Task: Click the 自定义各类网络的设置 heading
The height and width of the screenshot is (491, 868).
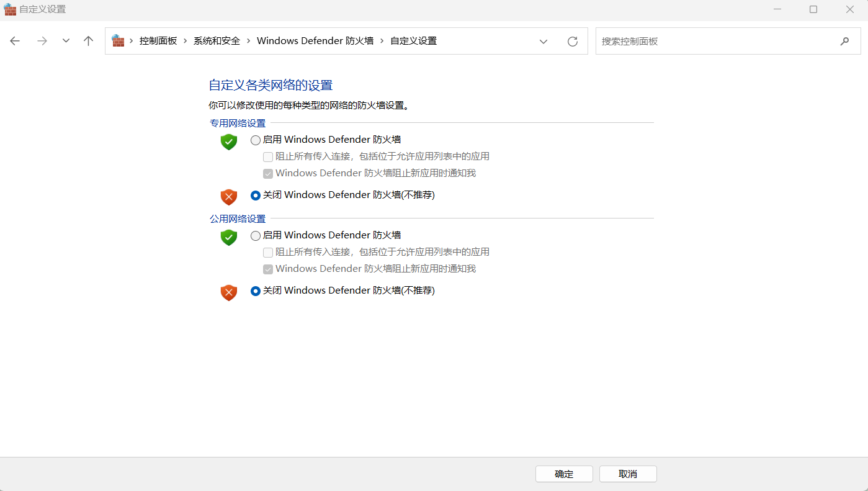Action: [271, 85]
